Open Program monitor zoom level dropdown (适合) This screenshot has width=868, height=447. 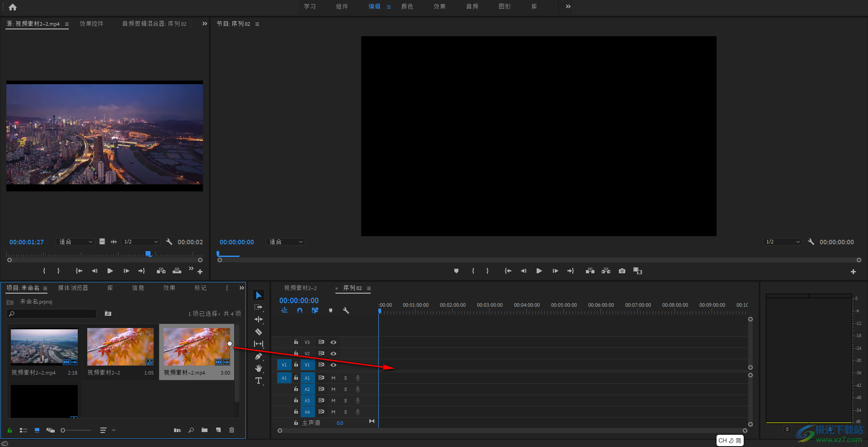[x=286, y=242]
